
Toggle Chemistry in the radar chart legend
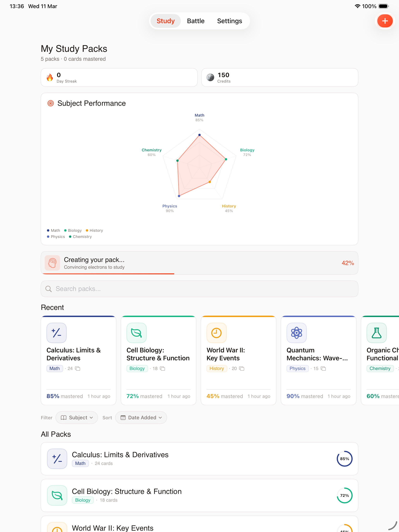[x=81, y=237]
